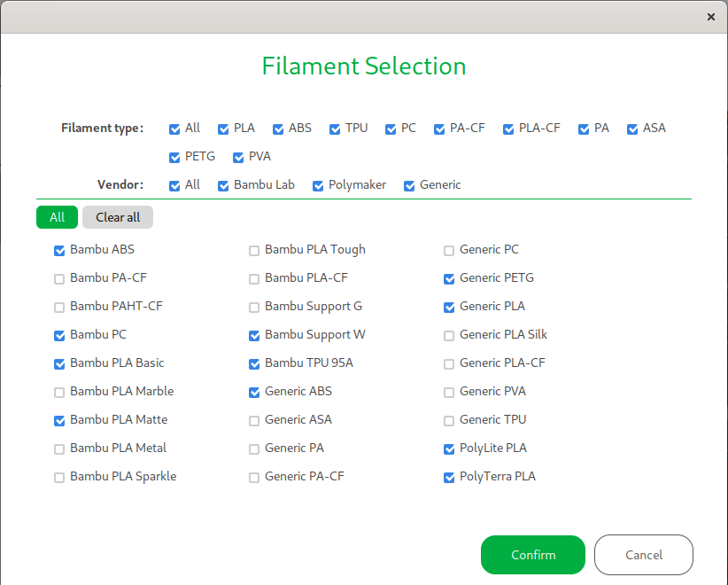Check the Generic PC filament
The width and height of the screenshot is (728, 585).
(x=449, y=251)
